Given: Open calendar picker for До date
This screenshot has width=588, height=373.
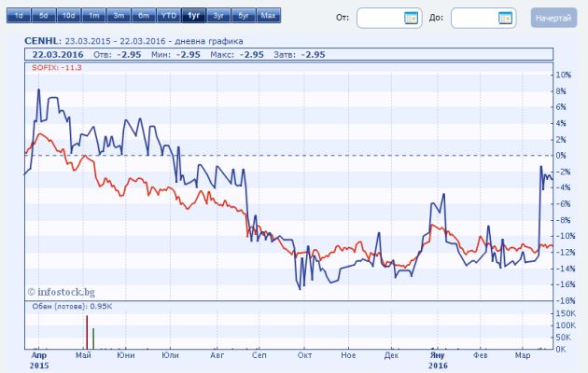Looking at the screenshot, I should (x=505, y=18).
